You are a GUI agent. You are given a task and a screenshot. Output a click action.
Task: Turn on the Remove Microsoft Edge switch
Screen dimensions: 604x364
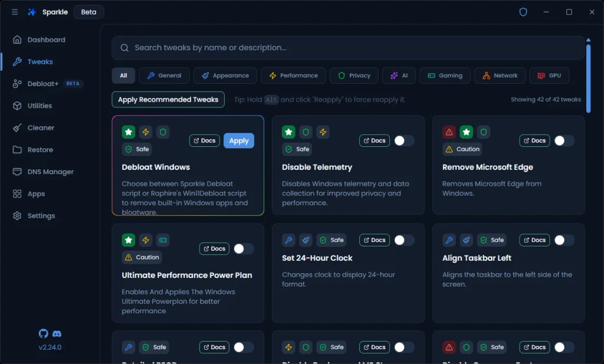click(564, 140)
